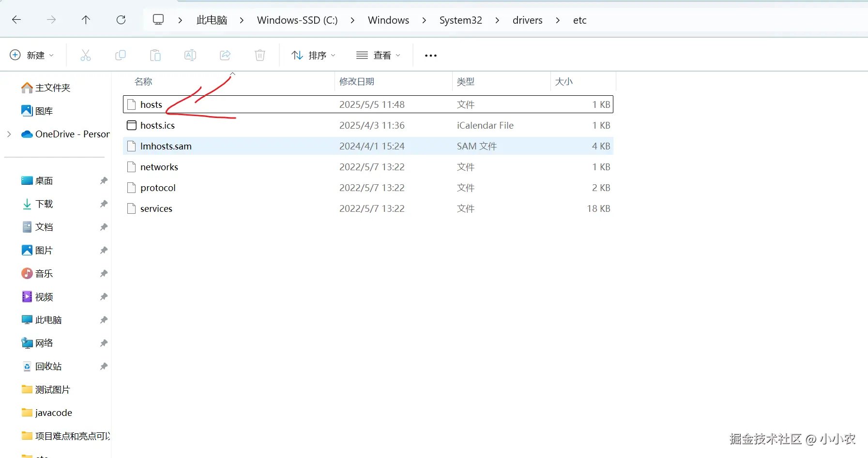
Task: Select the protocol file name
Action: 158,188
